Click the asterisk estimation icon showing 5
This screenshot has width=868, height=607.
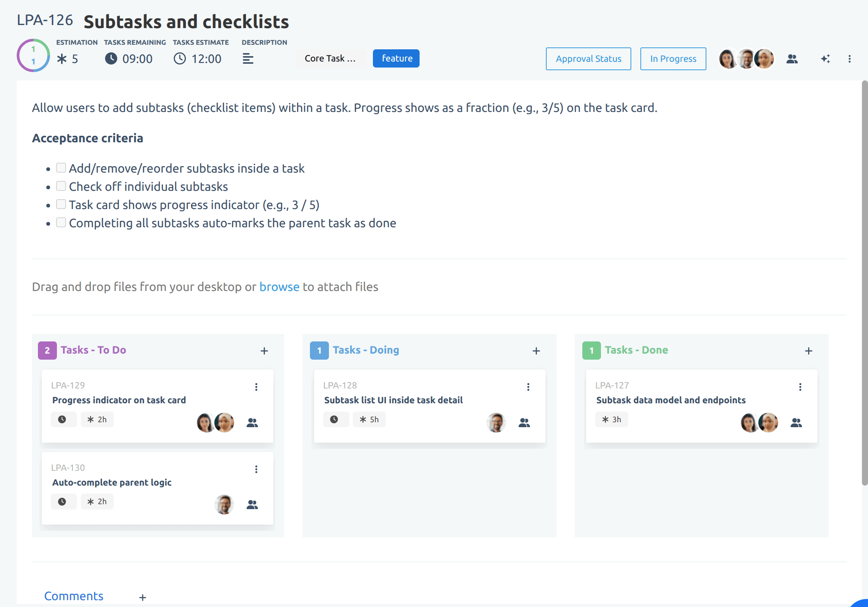(62, 58)
